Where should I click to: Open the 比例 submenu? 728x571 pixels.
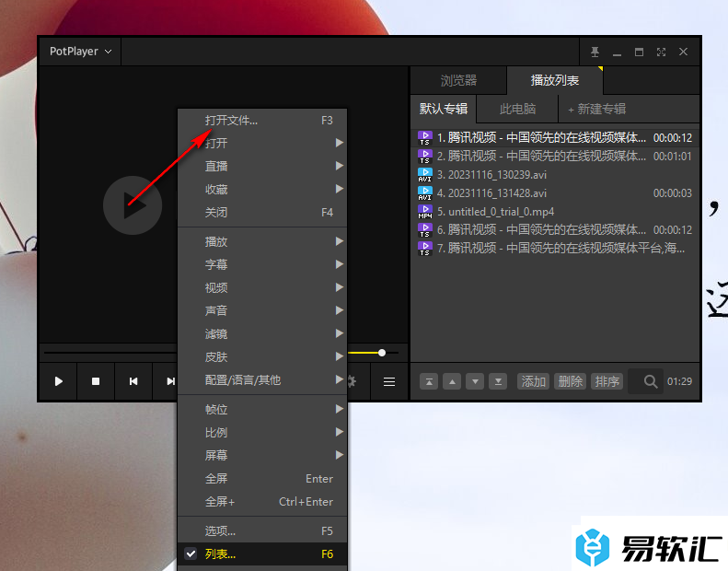pyautogui.click(x=262, y=433)
